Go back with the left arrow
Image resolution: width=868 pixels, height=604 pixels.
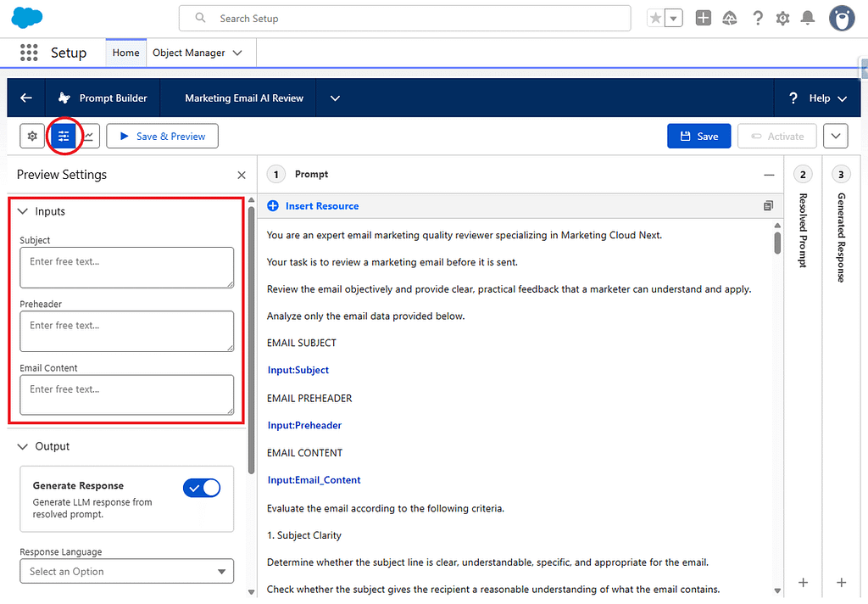[x=26, y=98]
